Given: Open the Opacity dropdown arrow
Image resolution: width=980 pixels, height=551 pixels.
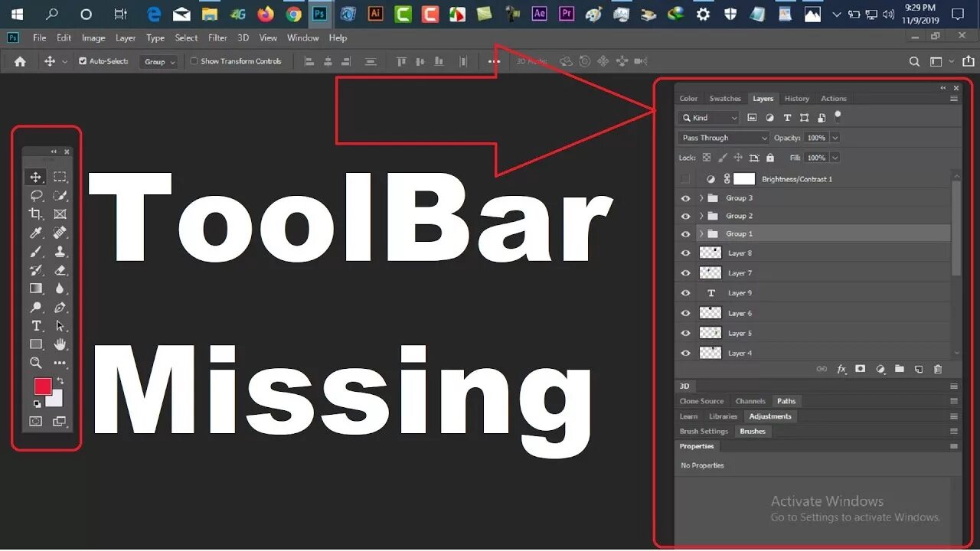Looking at the screenshot, I should 835,137.
